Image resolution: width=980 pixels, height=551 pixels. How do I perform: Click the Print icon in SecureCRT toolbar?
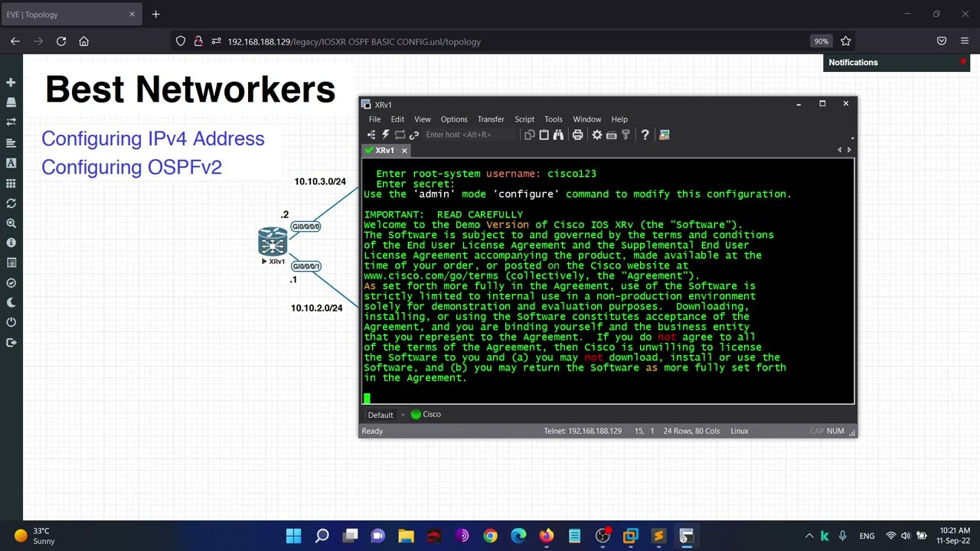pos(577,135)
